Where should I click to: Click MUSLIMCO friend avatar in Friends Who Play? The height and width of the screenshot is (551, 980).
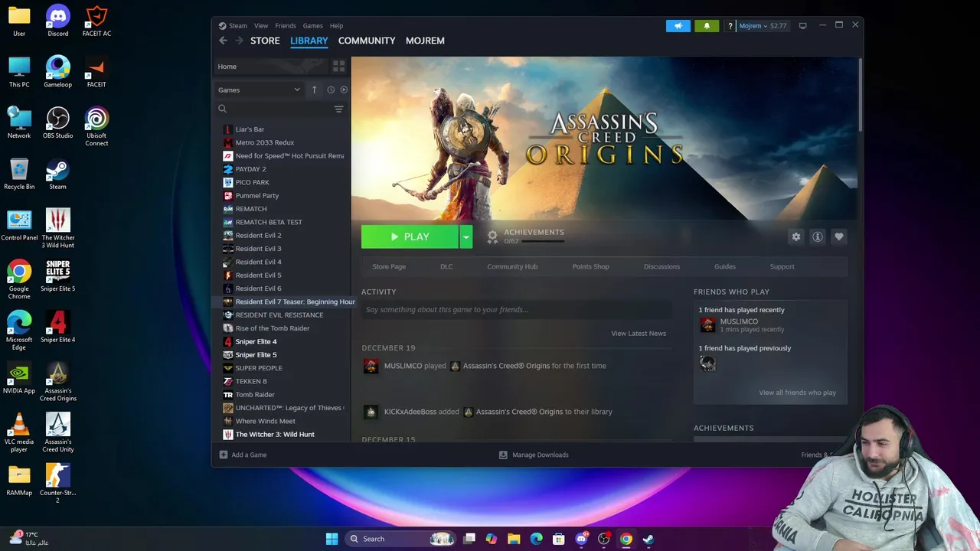click(x=707, y=325)
